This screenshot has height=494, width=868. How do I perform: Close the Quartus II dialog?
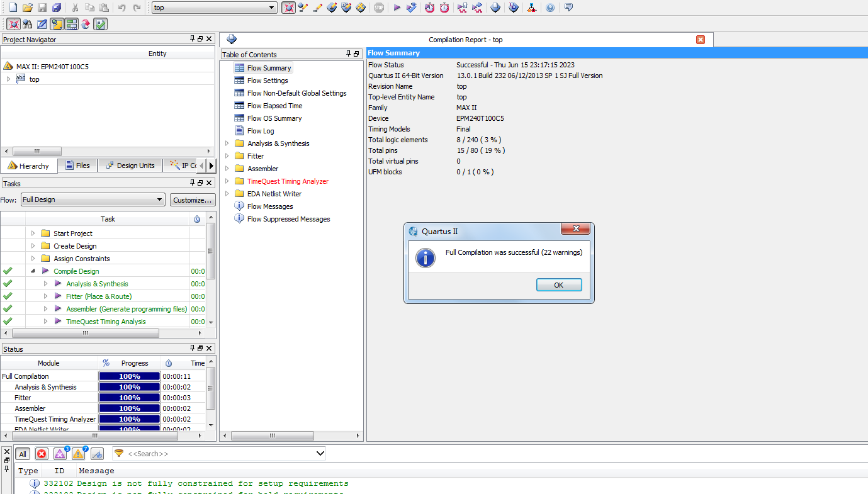coord(576,229)
